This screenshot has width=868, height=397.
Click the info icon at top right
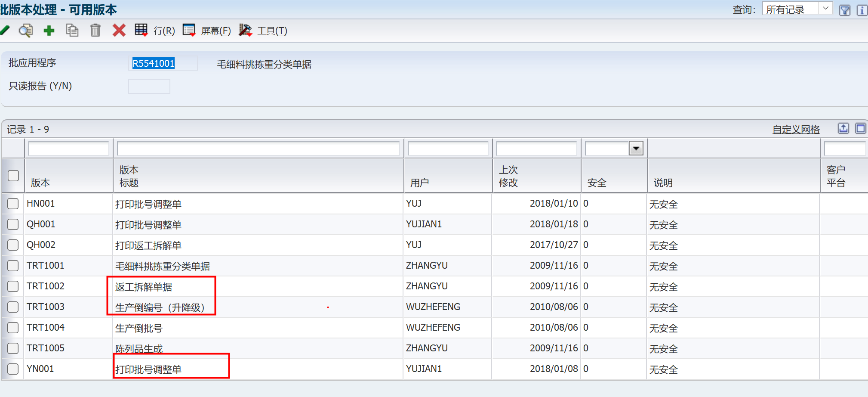tap(862, 10)
